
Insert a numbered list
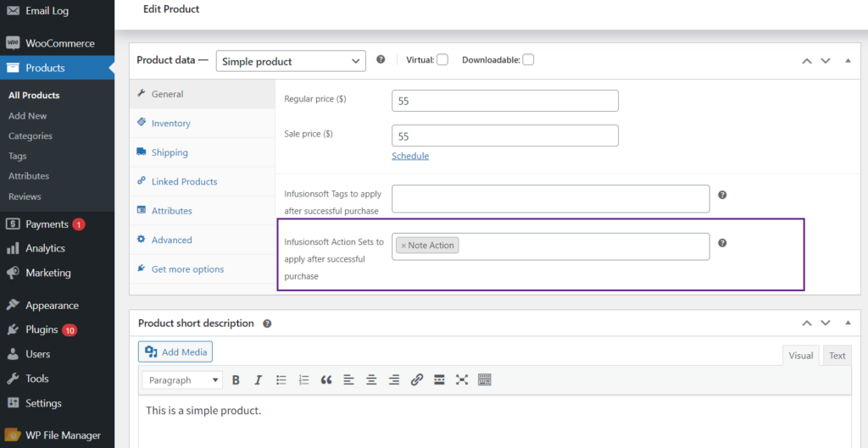coord(303,380)
